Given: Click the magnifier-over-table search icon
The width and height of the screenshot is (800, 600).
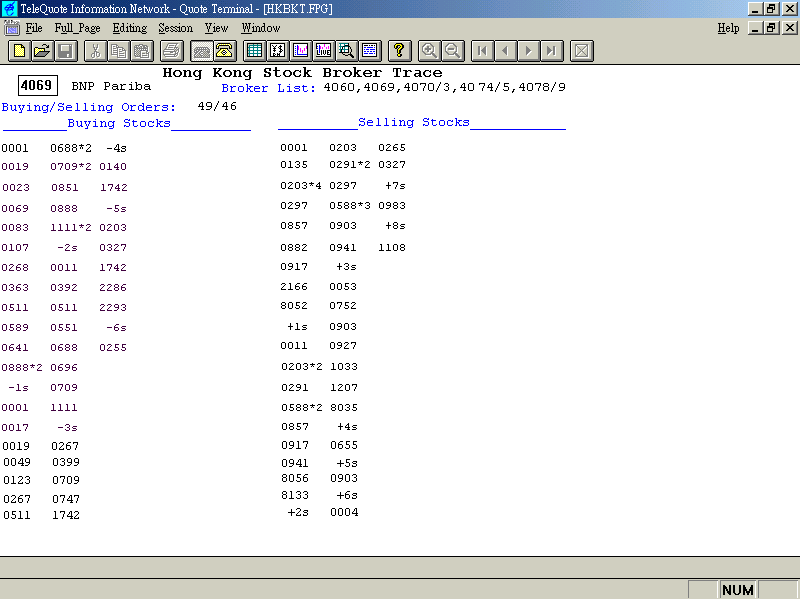Looking at the screenshot, I should pyautogui.click(x=346, y=51).
